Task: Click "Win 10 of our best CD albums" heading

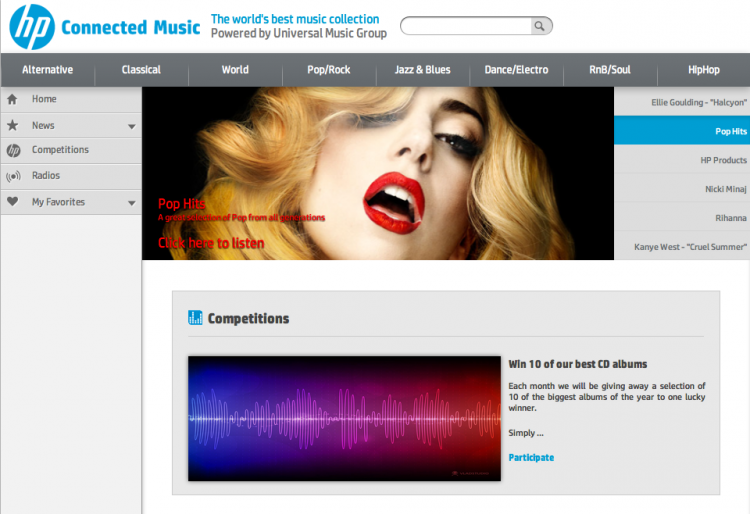Action: pos(577,364)
